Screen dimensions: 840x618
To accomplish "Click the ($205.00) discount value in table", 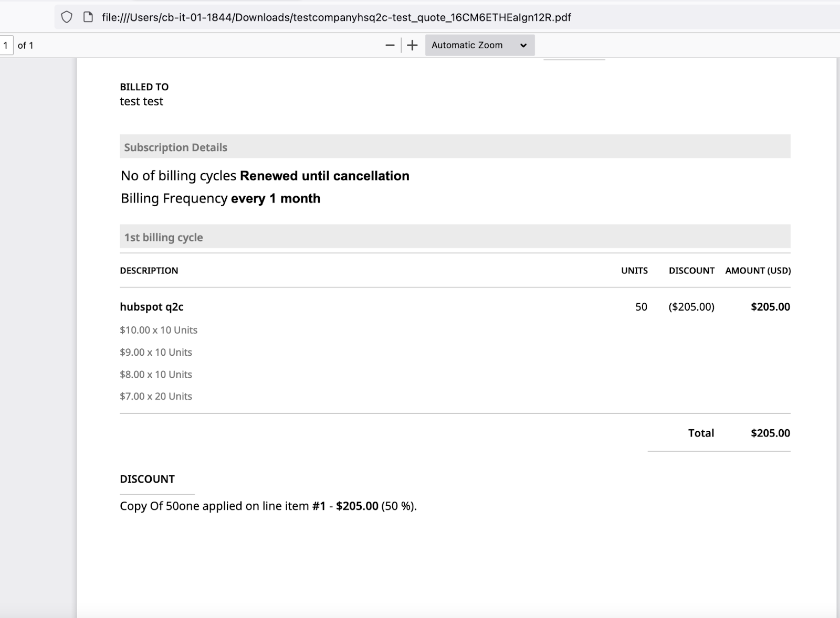I will point(691,307).
